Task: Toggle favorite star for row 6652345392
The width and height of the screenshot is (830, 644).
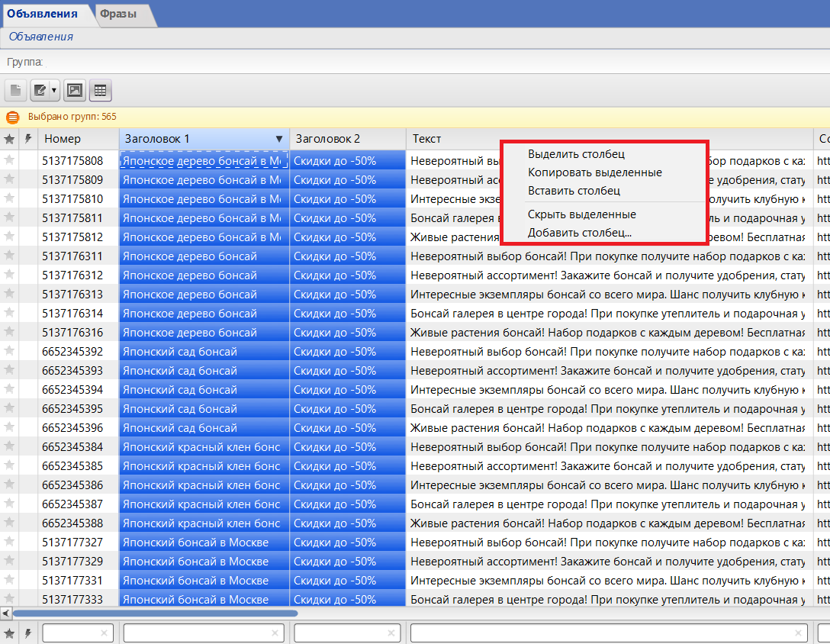Action: [x=9, y=351]
